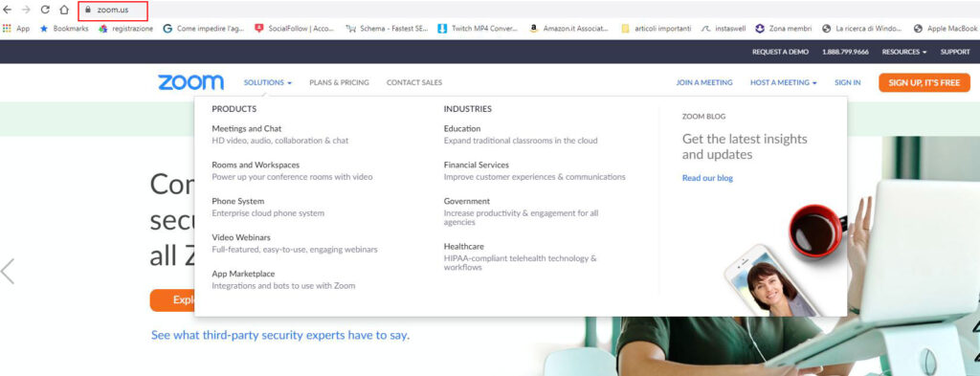This screenshot has height=376, width=980.
Task: Select Education industry
Action: tap(462, 128)
